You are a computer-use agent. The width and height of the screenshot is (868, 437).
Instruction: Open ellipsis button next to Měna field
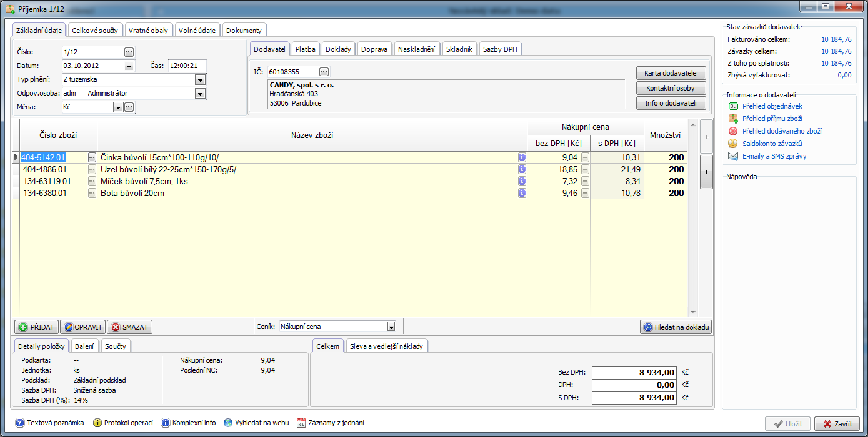click(x=129, y=107)
